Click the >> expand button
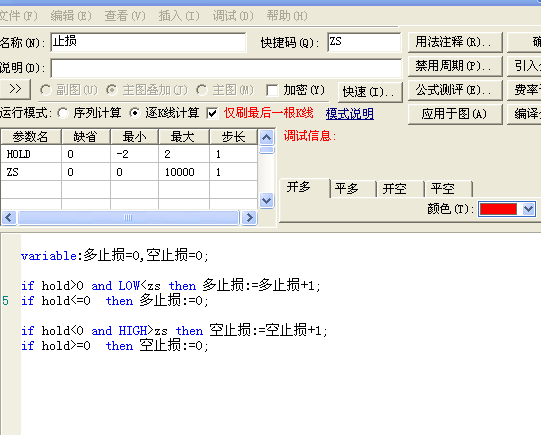The width and height of the screenshot is (541, 435). click(x=15, y=89)
